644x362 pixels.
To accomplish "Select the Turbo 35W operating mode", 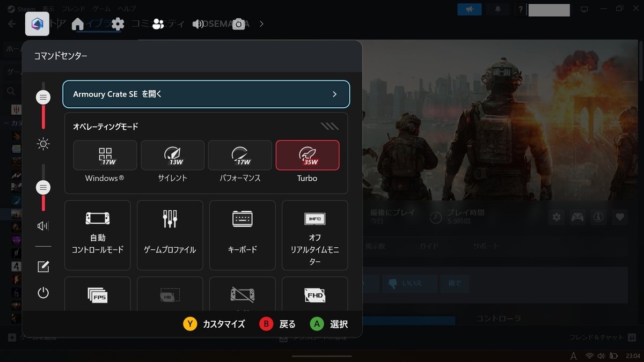I will pyautogui.click(x=308, y=155).
